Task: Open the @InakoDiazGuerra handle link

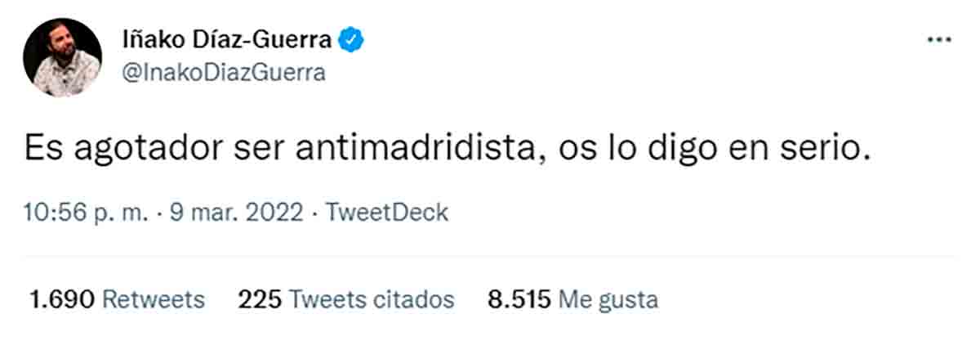Action: 223,73
